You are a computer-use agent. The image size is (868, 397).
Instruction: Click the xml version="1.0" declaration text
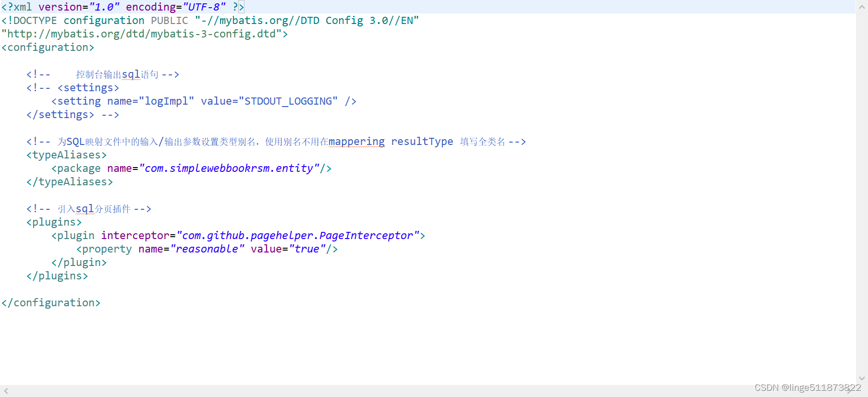click(61, 7)
